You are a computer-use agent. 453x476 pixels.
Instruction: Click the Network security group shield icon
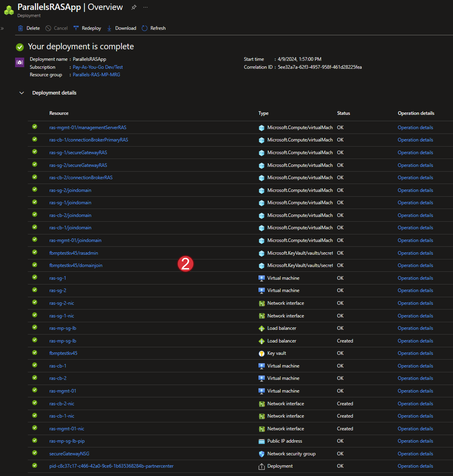pos(262,454)
